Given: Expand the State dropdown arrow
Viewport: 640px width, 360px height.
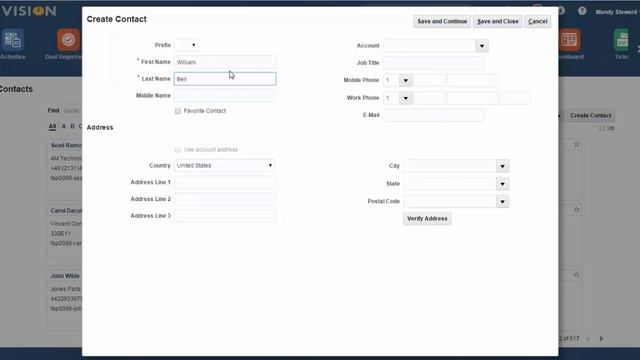Looking at the screenshot, I should coord(502,184).
